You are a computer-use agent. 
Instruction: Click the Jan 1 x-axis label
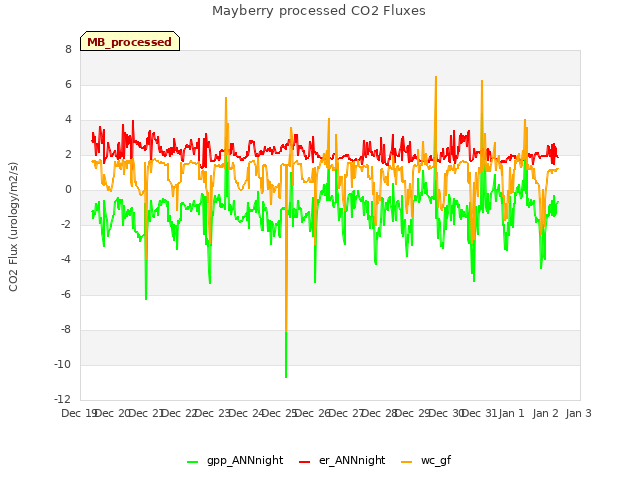tap(512, 413)
